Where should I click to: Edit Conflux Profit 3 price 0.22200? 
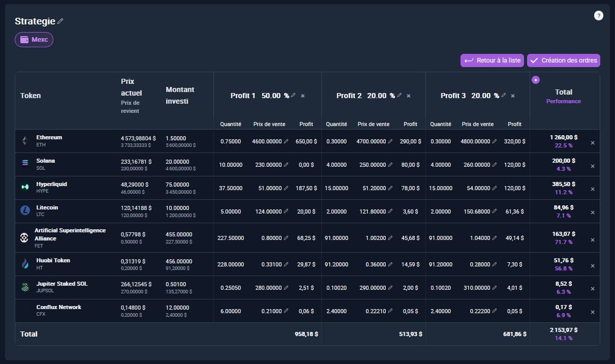[494, 311]
